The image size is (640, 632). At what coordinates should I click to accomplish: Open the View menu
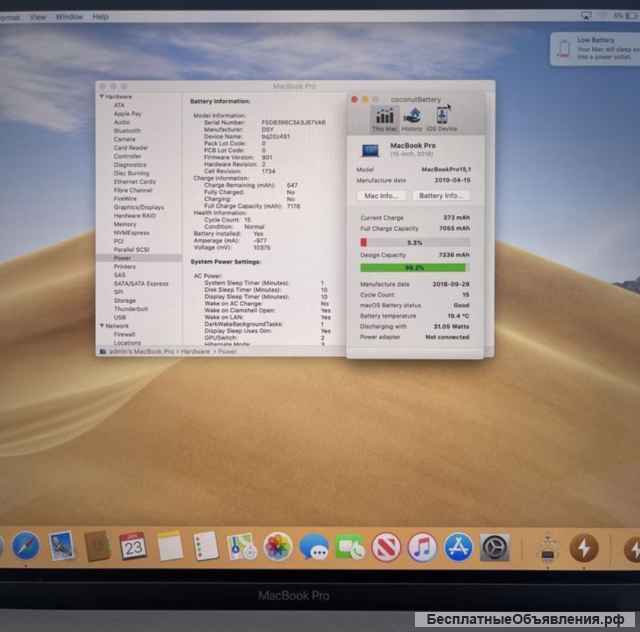tap(38, 17)
